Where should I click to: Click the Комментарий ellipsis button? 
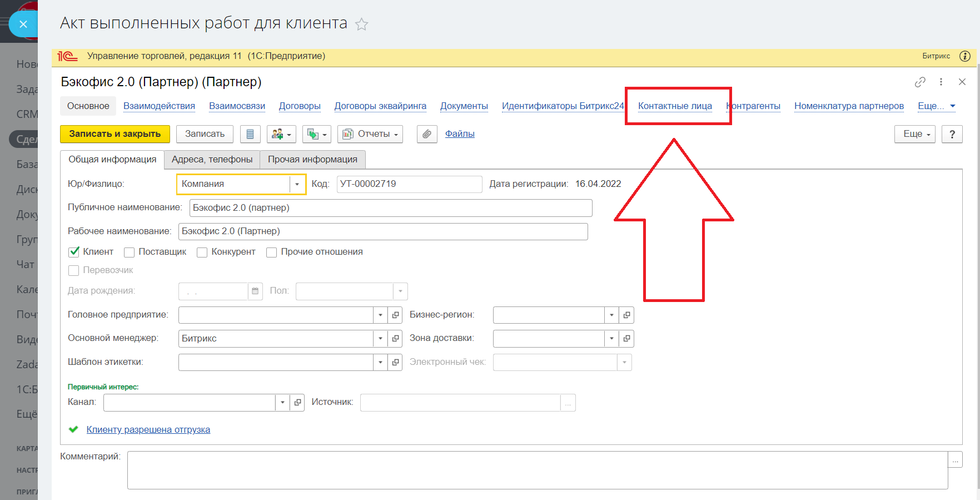[x=956, y=459]
